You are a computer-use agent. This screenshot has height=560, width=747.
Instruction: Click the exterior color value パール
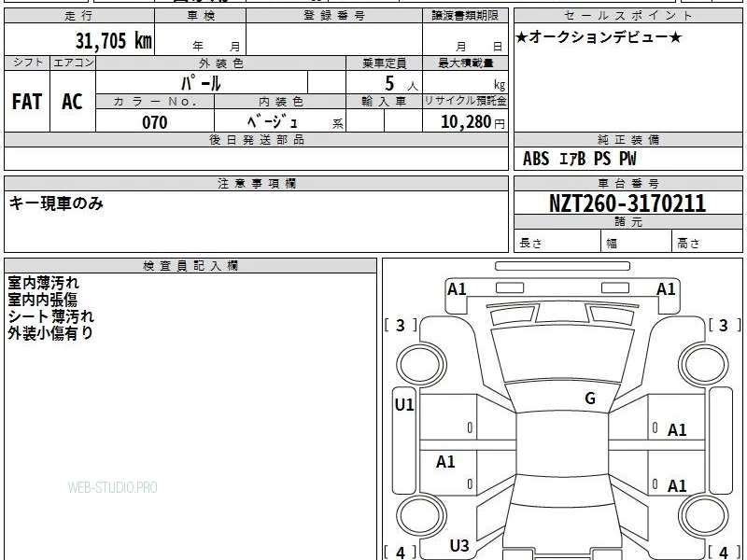click(201, 83)
